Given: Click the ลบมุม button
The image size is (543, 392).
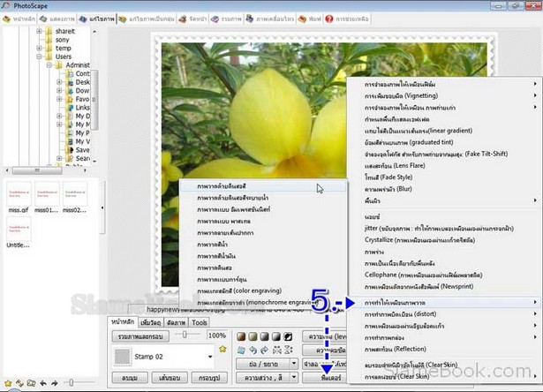Looking at the screenshot, I should pos(130,378).
